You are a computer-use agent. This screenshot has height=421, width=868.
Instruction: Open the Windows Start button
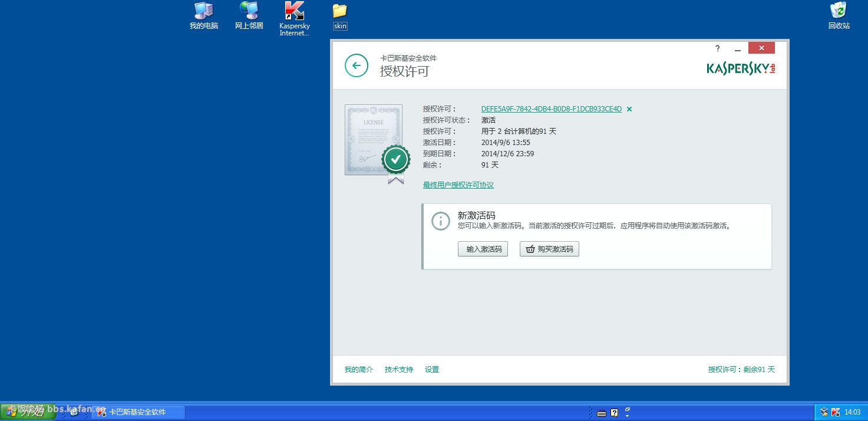(28, 412)
